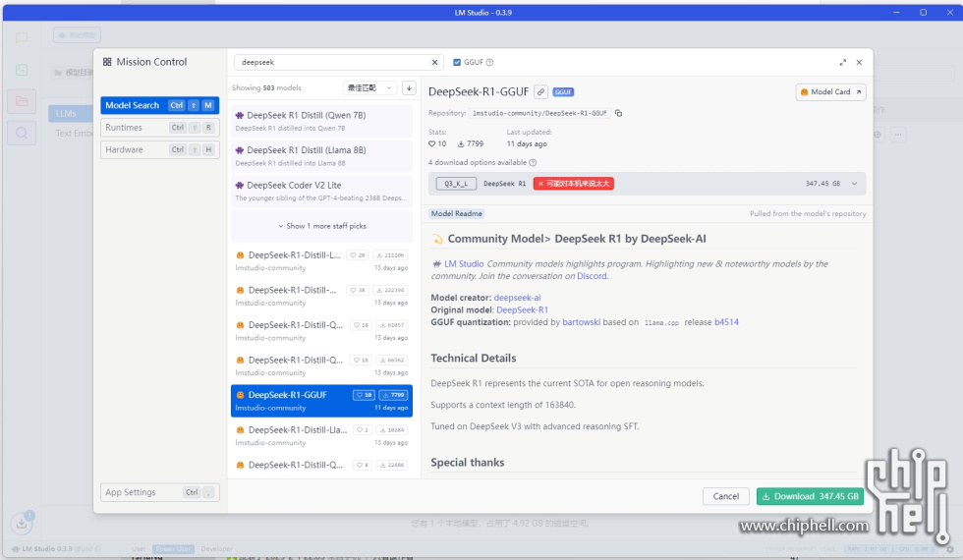Select DeepSeek-R1-Distill-Q... with 66362 downloads
This screenshot has height=560, width=963.
[x=322, y=365]
